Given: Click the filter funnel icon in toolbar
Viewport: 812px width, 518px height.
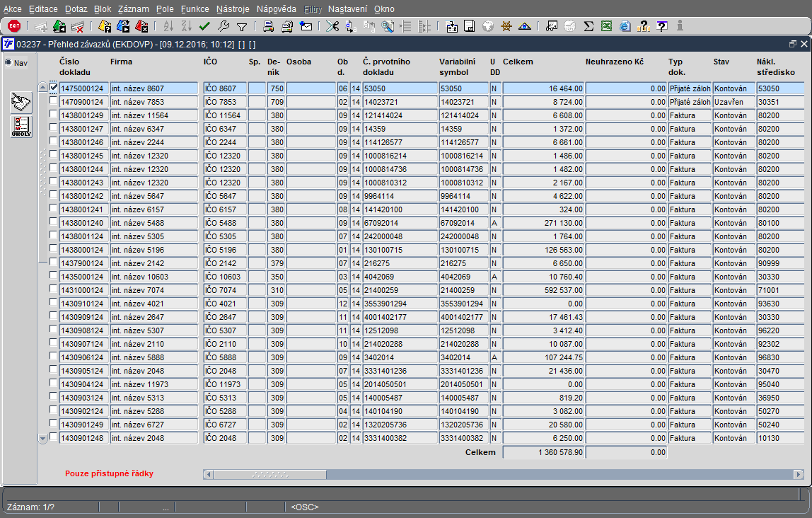Looking at the screenshot, I should [242, 26].
